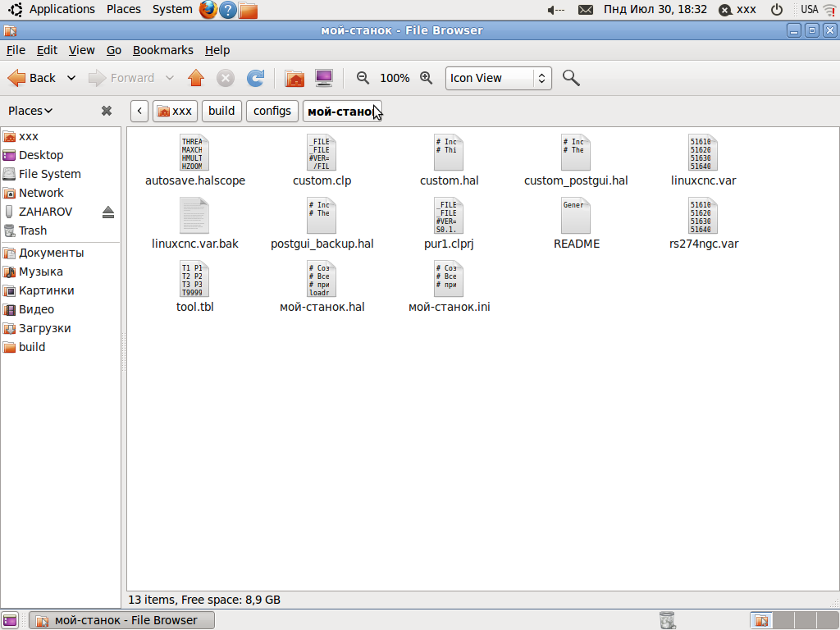
Task: Open Загрузки bookmark in the sidebar
Action: (x=45, y=328)
